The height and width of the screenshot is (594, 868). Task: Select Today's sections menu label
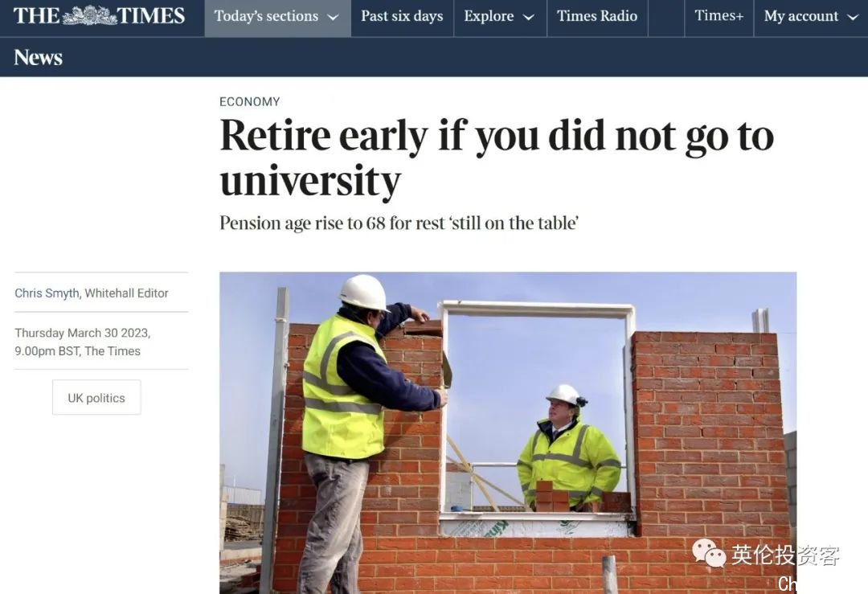tap(266, 16)
